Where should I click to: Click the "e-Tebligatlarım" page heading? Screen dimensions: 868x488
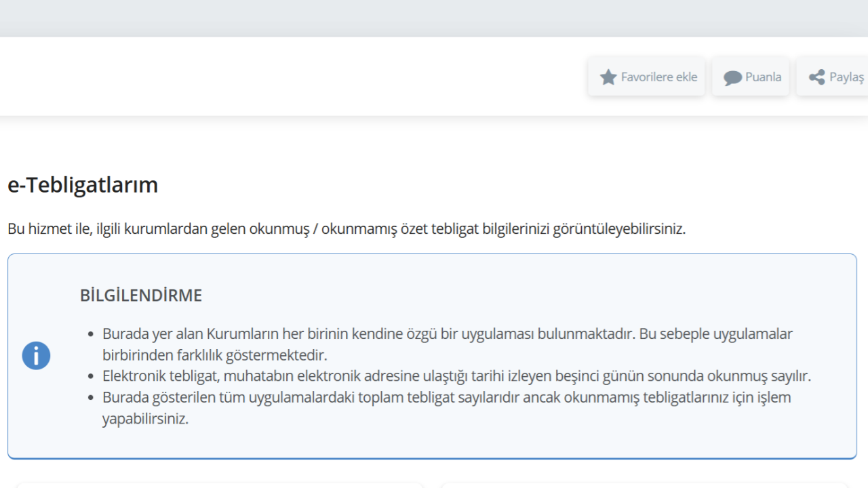83,185
